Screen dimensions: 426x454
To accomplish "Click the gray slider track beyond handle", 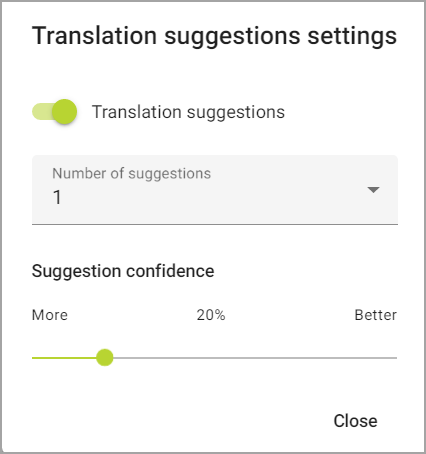I will point(255,358).
